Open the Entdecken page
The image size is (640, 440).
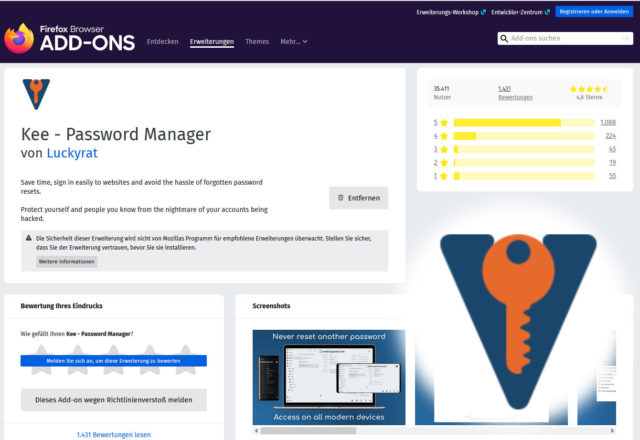(162, 42)
